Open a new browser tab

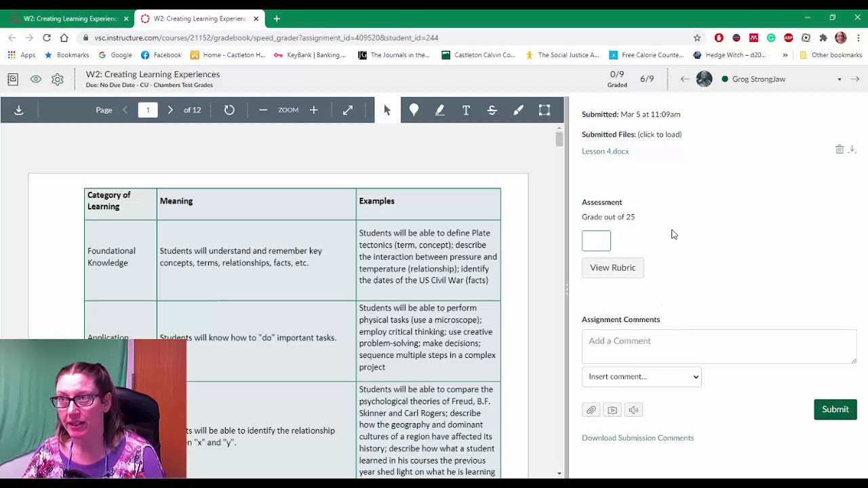coord(276,18)
